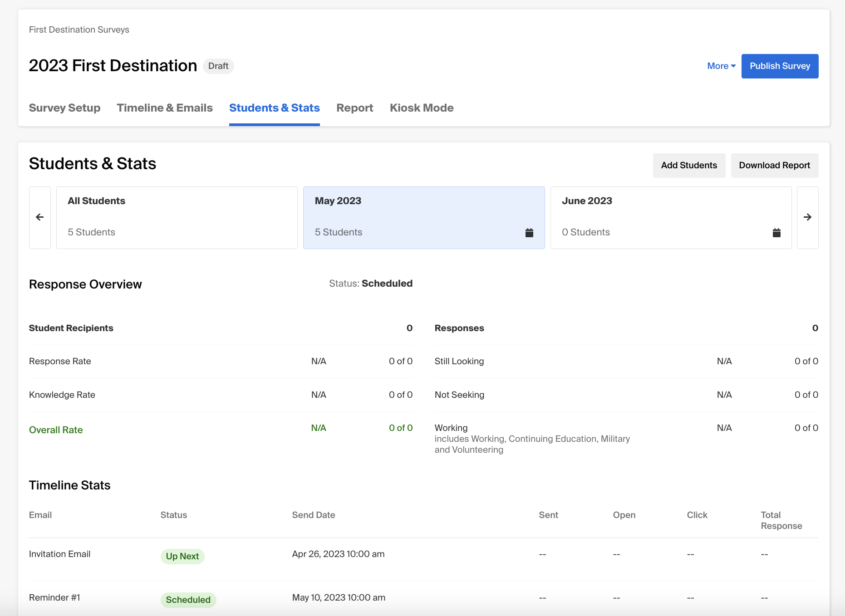The image size is (845, 616).
Task: Select the June 2023 cohort card
Action: pos(671,218)
